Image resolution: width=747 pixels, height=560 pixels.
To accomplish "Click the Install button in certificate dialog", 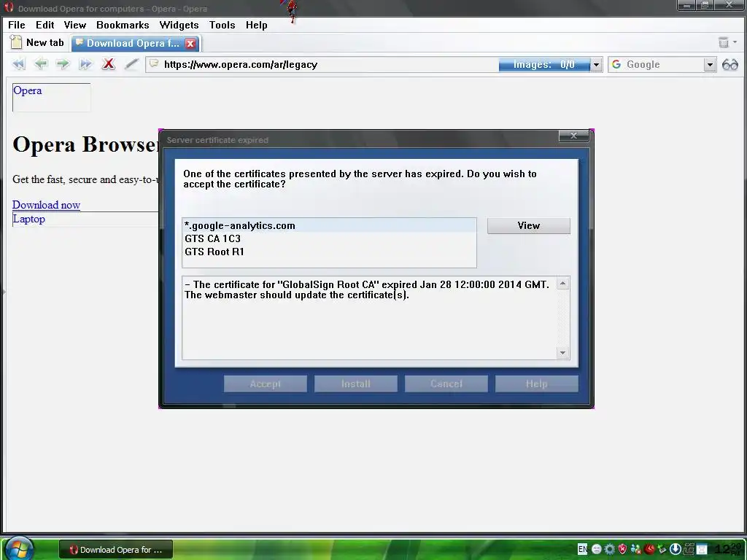I will (x=356, y=384).
